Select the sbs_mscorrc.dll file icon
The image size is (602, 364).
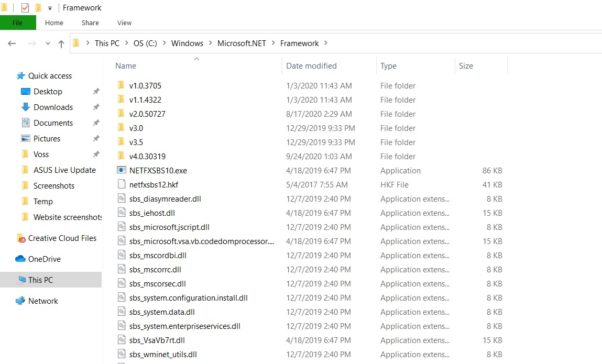pyautogui.click(x=122, y=269)
